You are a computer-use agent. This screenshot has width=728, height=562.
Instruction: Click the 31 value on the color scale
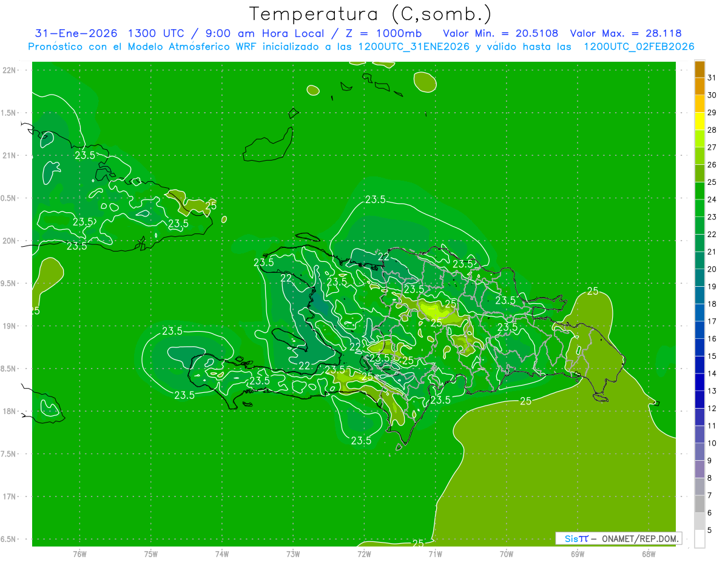tap(712, 78)
